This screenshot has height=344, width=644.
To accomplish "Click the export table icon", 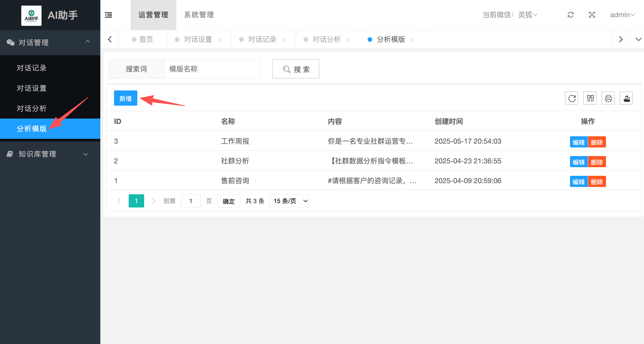I will [627, 98].
